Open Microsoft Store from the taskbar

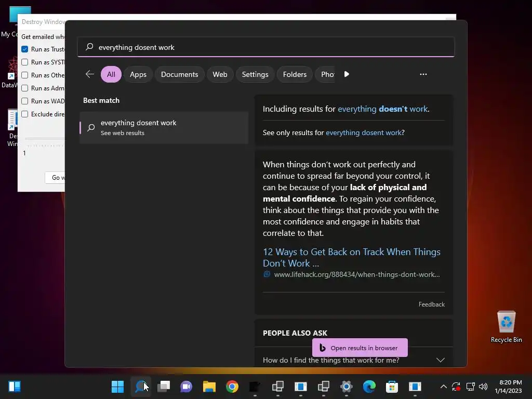click(392, 387)
